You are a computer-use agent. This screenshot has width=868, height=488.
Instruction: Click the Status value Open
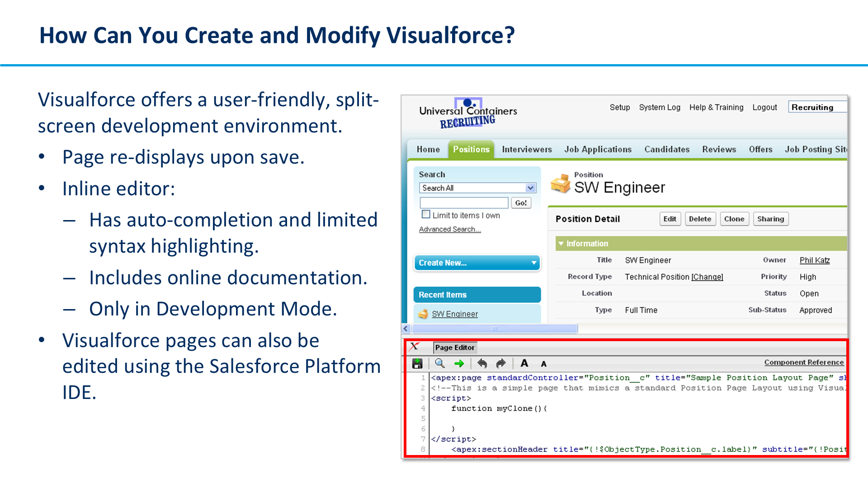[x=809, y=294]
